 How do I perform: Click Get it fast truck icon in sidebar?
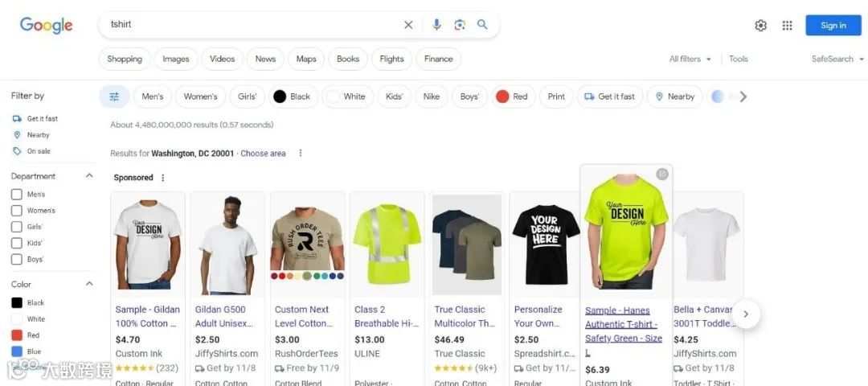17,118
